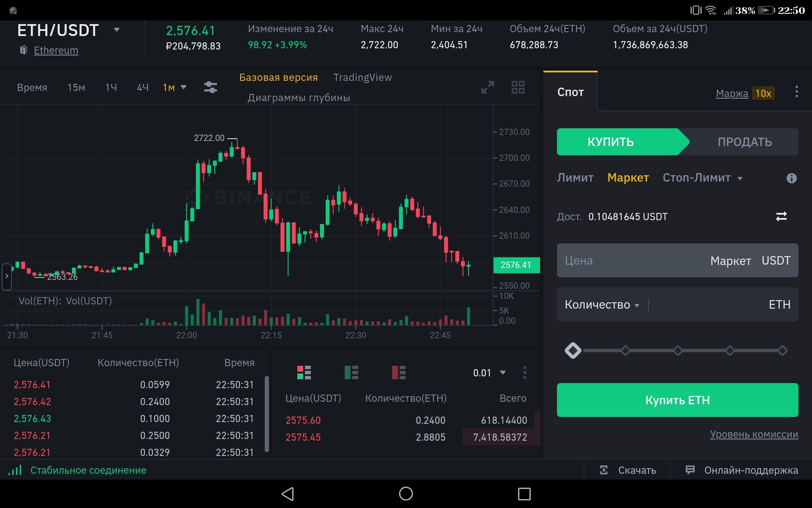Open the Уровень комиссии link

tap(754, 434)
